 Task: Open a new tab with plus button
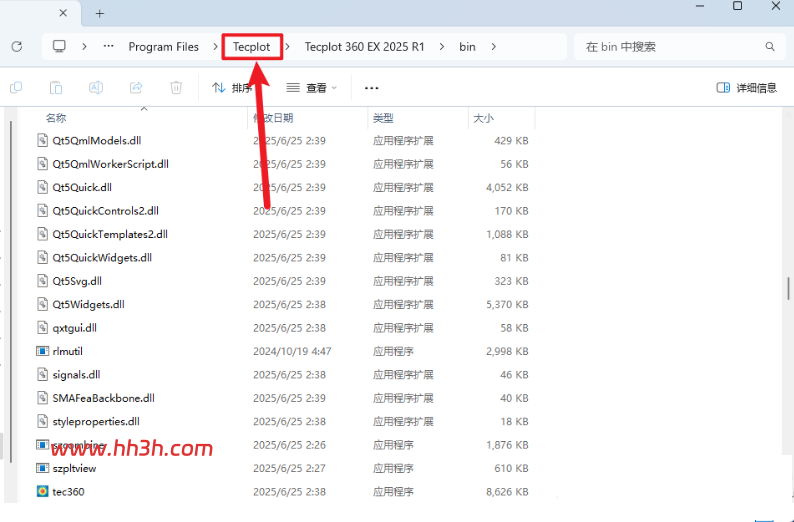point(100,14)
